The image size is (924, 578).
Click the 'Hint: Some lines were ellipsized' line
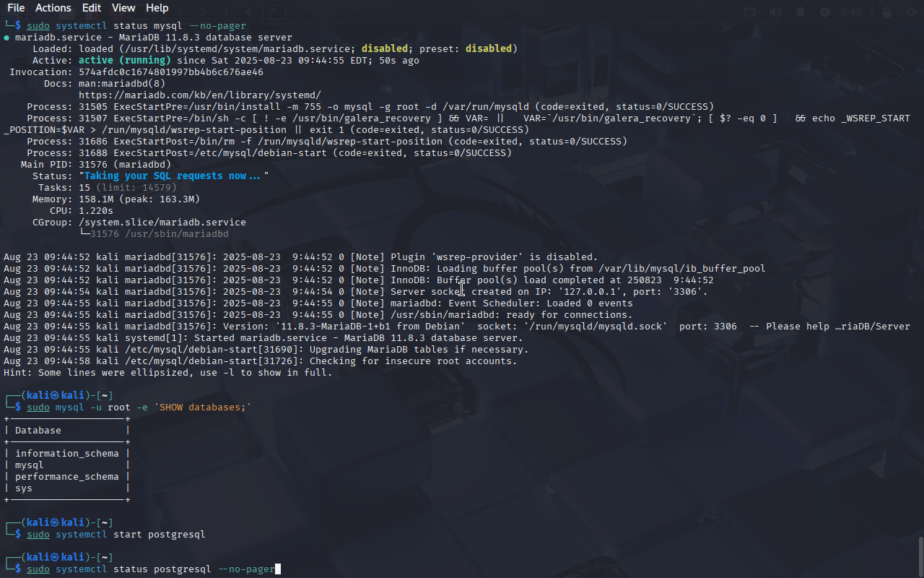point(168,373)
